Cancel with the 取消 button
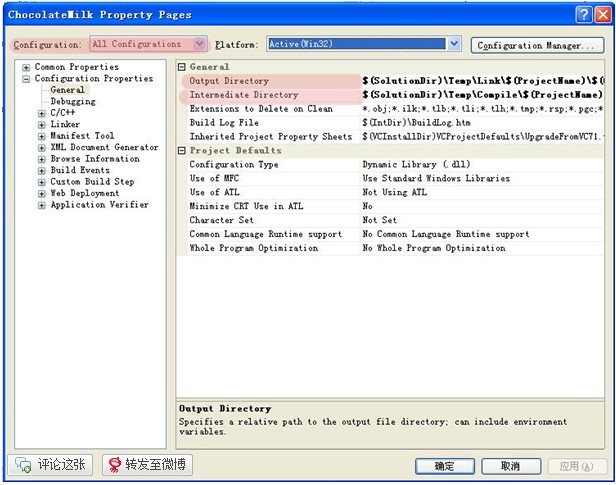616x485 pixels. [x=511, y=466]
